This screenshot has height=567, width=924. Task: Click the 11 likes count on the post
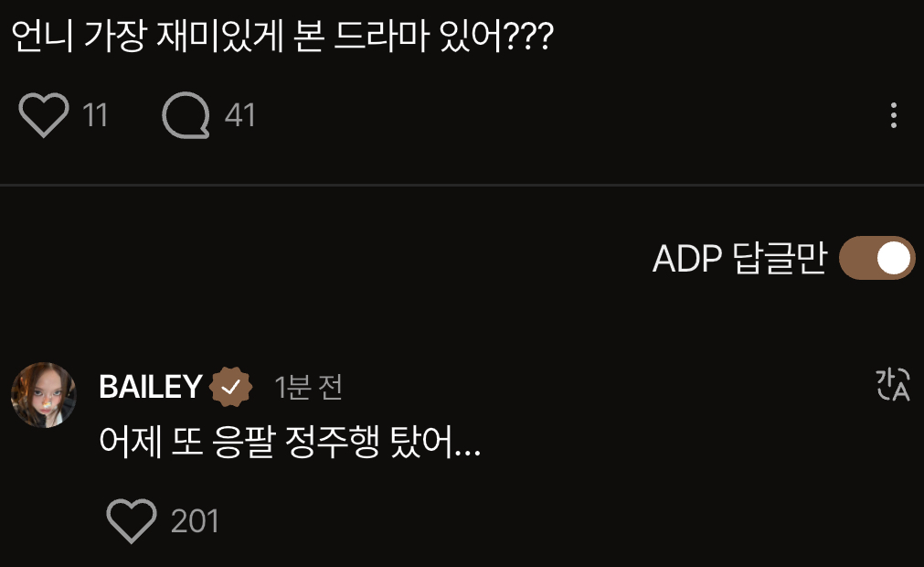[95, 115]
